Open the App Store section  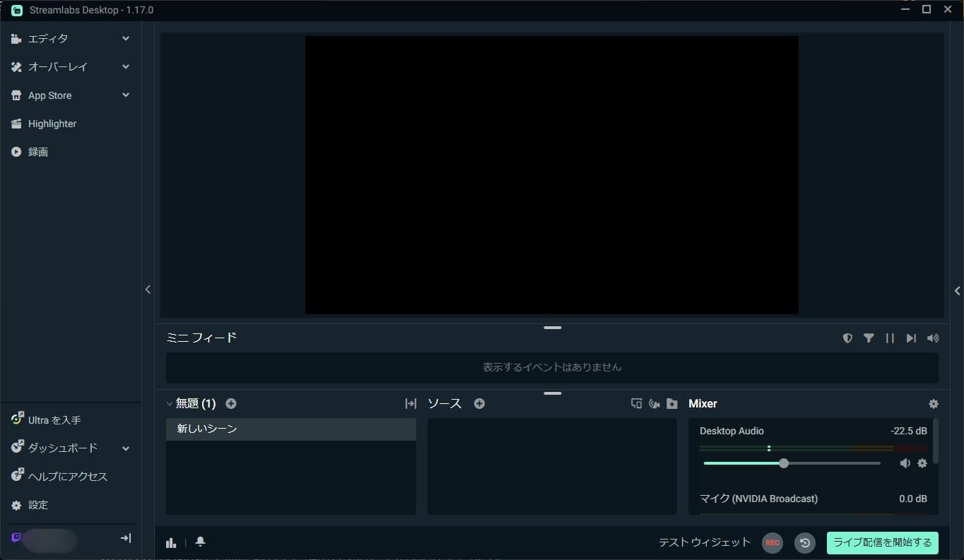(x=125, y=95)
